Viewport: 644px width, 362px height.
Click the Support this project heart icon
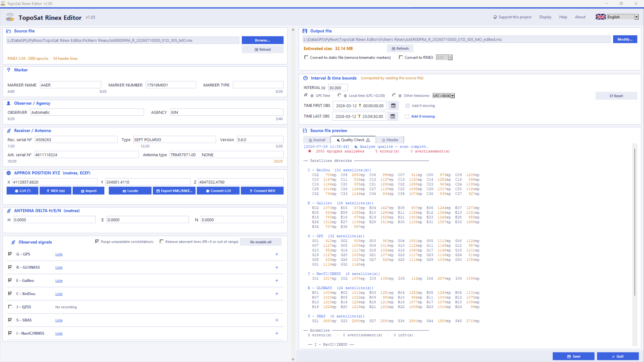click(x=495, y=17)
